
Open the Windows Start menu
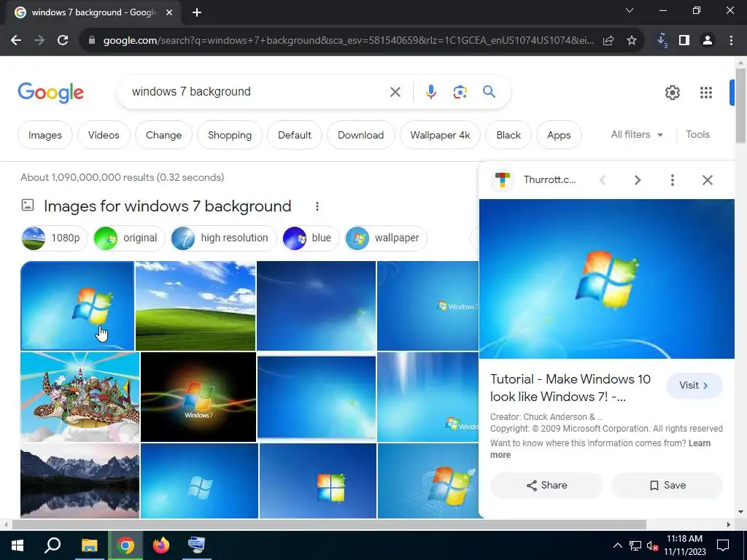[18, 545]
